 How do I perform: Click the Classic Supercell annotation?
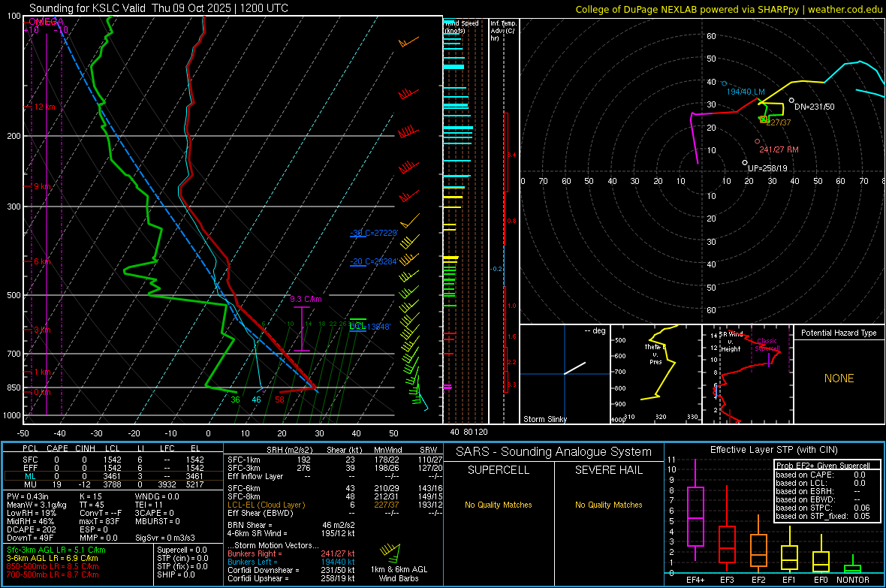767,345
